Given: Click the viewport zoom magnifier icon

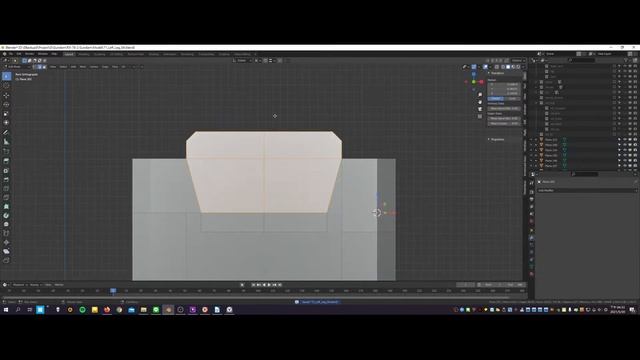Looking at the screenshot, I should [x=480, y=95].
